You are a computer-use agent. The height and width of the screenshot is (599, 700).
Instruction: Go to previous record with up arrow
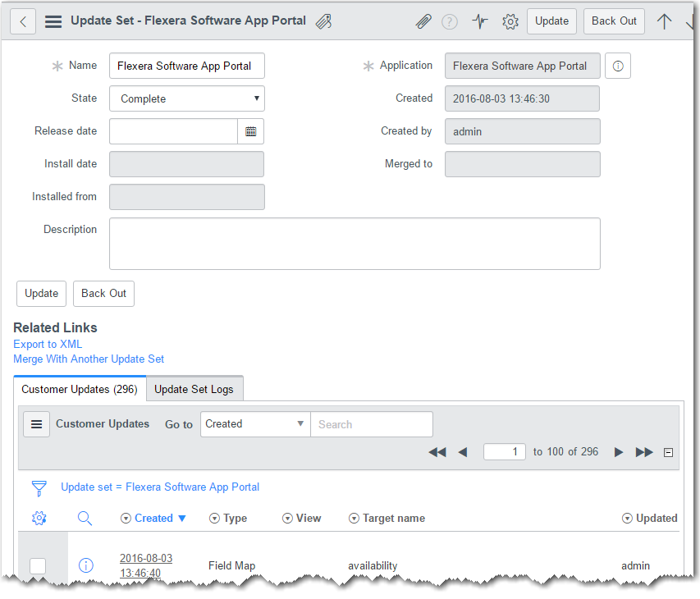[664, 21]
